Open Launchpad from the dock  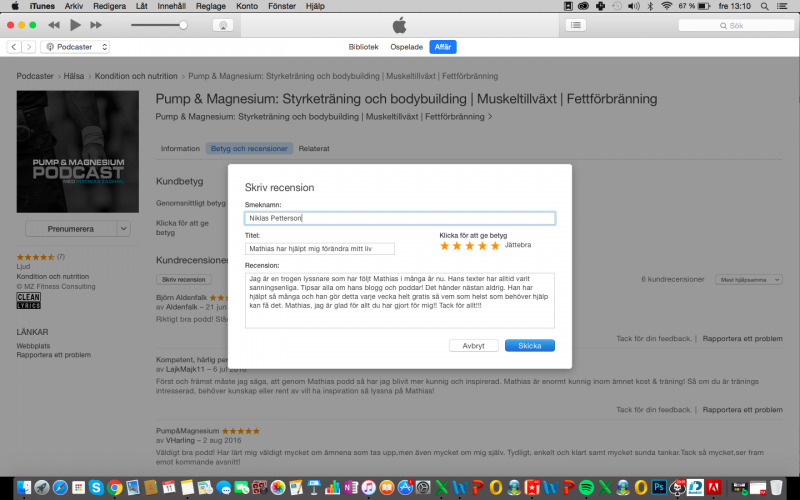pos(42,487)
